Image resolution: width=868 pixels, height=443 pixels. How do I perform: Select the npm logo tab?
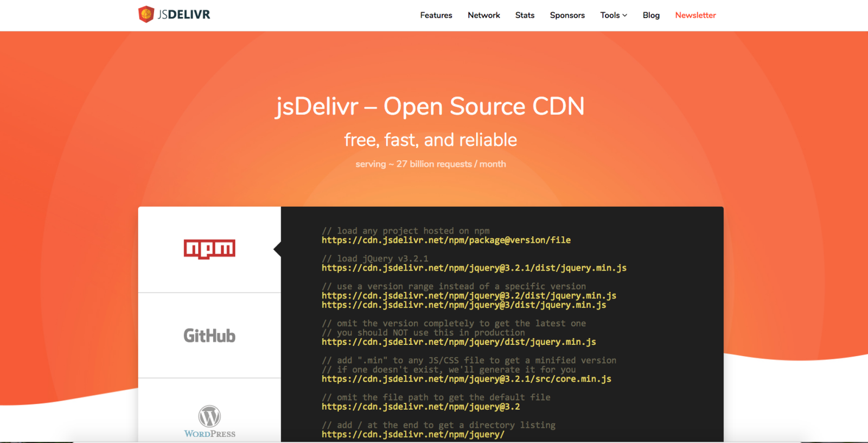click(209, 249)
